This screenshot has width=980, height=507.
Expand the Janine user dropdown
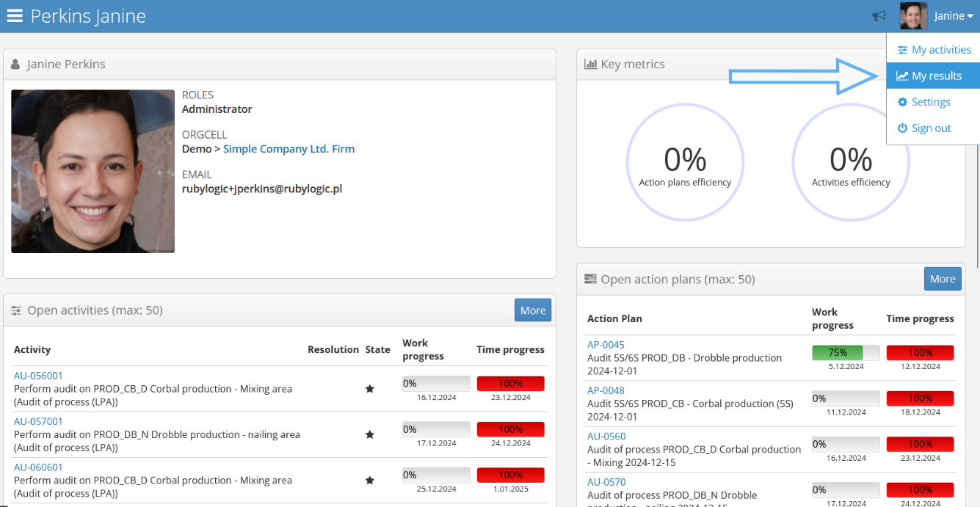point(953,16)
